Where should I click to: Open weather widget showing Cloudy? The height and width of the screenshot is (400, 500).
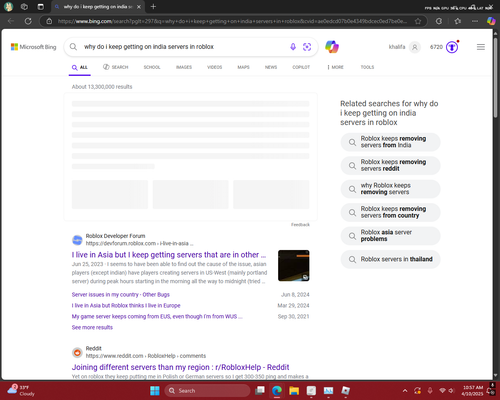[20, 390]
